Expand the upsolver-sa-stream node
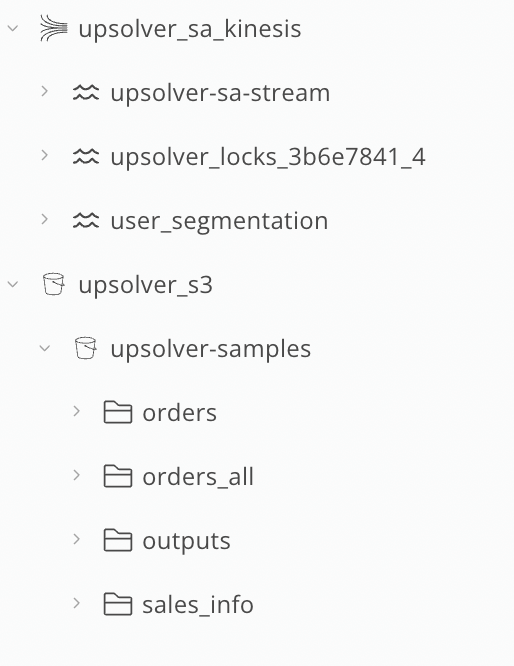The width and height of the screenshot is (514, 666). pyautogui.click(x=45, y=91)
